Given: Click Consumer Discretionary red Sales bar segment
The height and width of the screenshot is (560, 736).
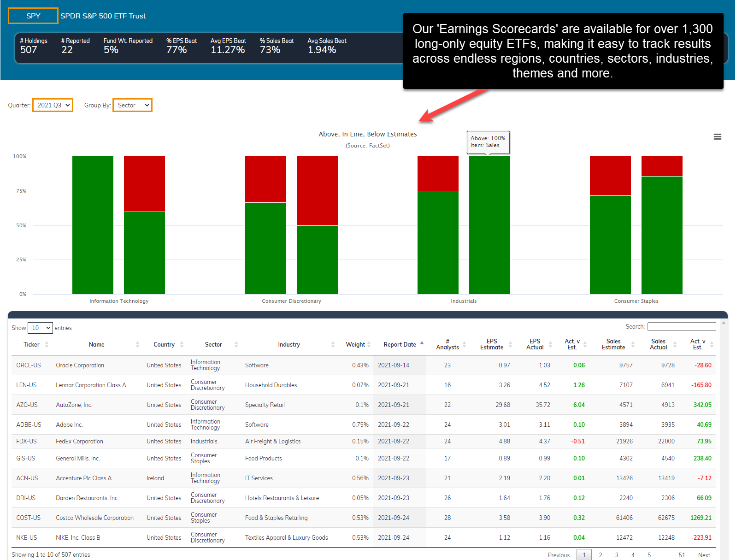Looking at the screenshot, I should click(x=317, y=191).
